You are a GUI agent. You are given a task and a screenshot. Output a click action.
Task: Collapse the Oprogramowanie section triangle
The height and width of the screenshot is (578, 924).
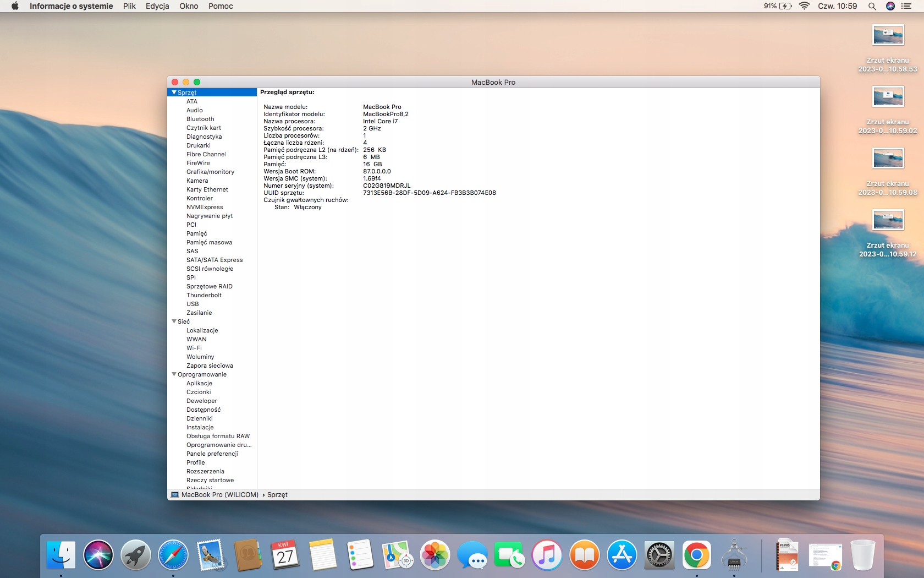[x=174, y=374]
